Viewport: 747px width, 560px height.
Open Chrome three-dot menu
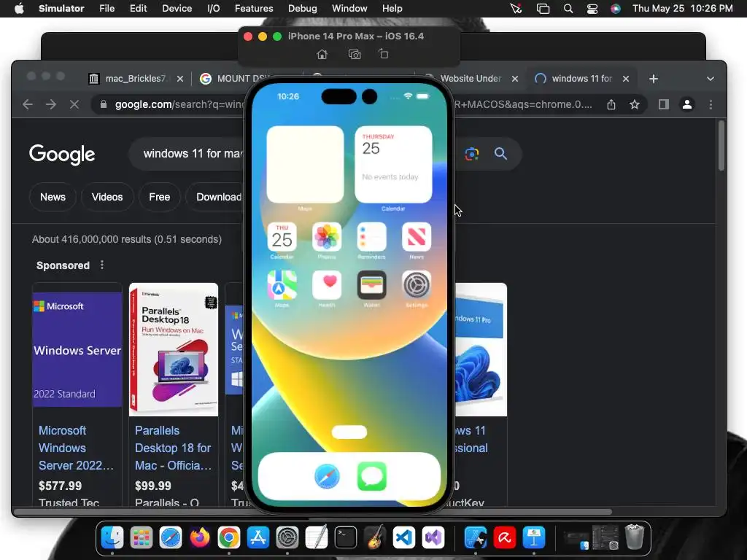pyautogui.click(x=711, y=104)
